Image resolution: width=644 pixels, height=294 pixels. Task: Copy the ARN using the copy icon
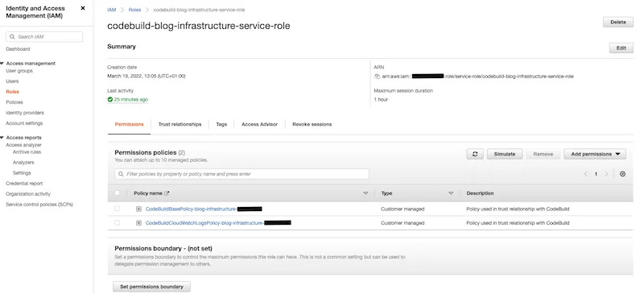tap(377, 77)
